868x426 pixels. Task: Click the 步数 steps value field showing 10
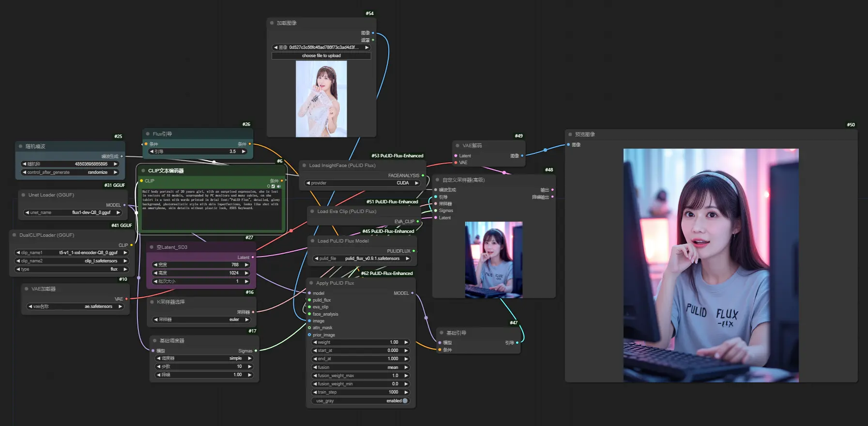coord(204,366)
